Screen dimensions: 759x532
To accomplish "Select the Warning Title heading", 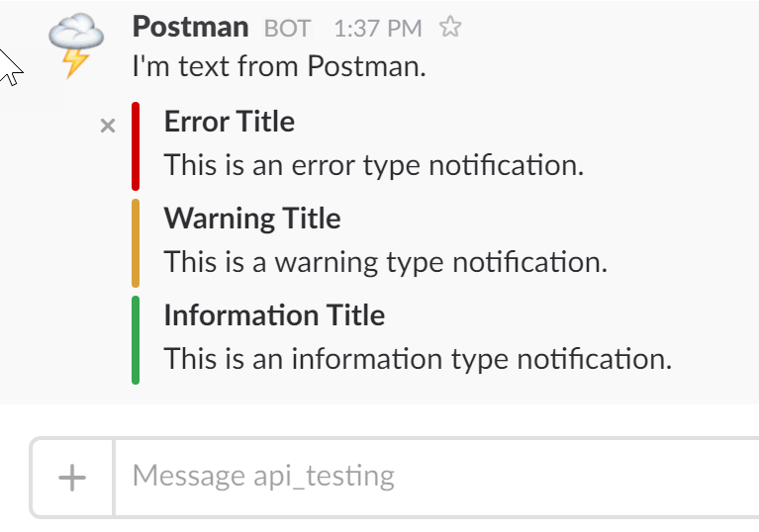I will tap(252, 219).
